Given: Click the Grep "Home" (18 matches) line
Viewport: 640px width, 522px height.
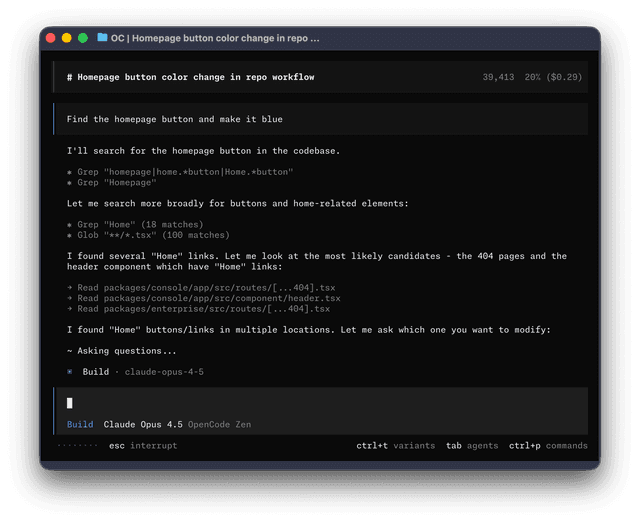Looking at the screenshot, I should [x=135, y=224].
